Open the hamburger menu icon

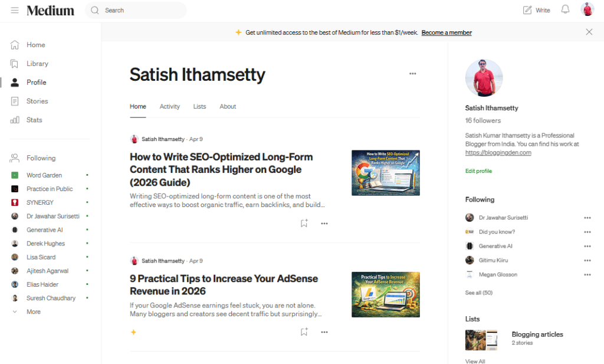click(15, 11)
